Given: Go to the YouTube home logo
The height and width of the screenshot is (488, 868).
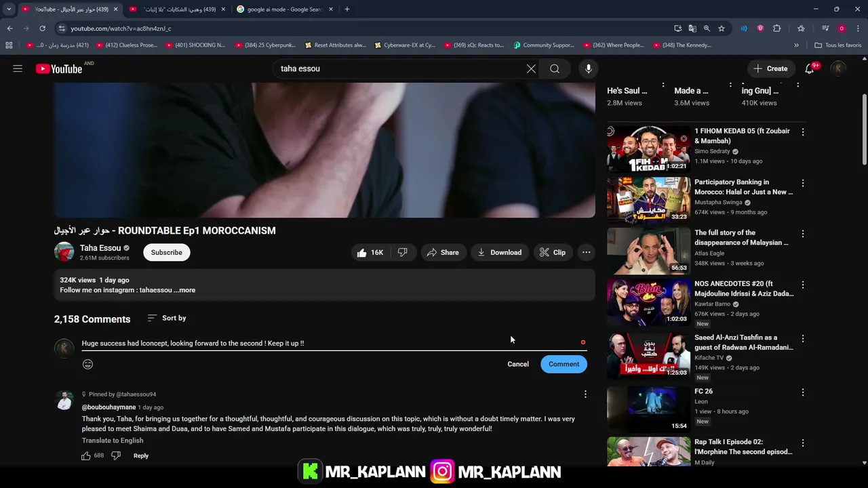Looking at the screenshot, I should [x=59, y=68].
